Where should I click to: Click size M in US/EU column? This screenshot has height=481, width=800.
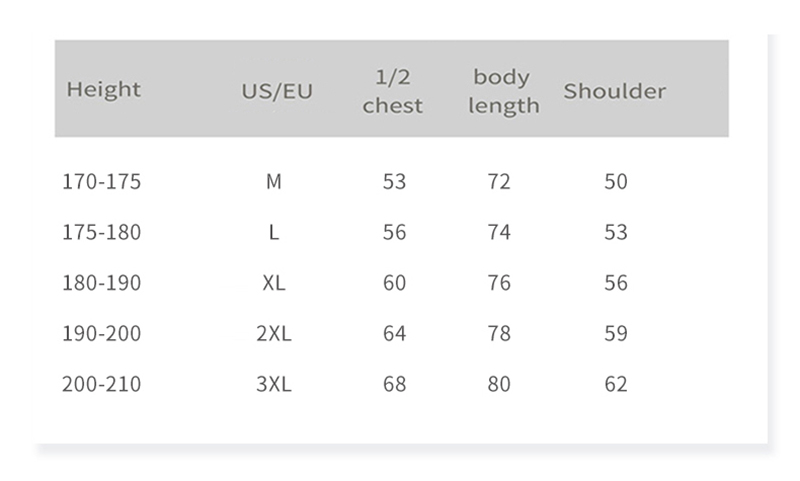274,182
